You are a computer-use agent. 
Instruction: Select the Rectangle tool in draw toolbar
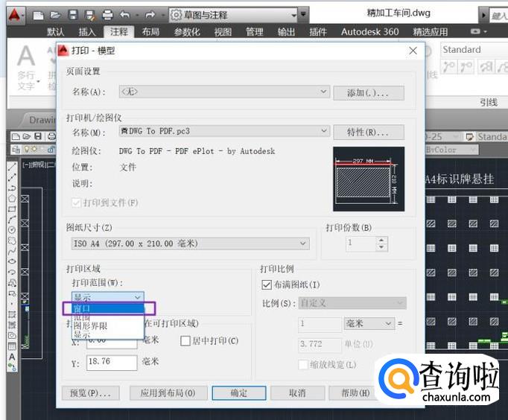coord(12,209)
